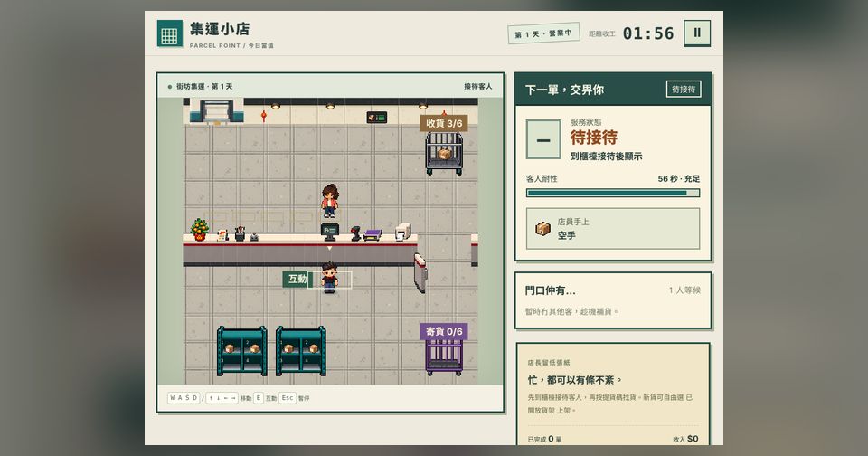Screen dimensions: 868x456
Task: Click the 收入 $0 income value
Action: pos(686,439)
